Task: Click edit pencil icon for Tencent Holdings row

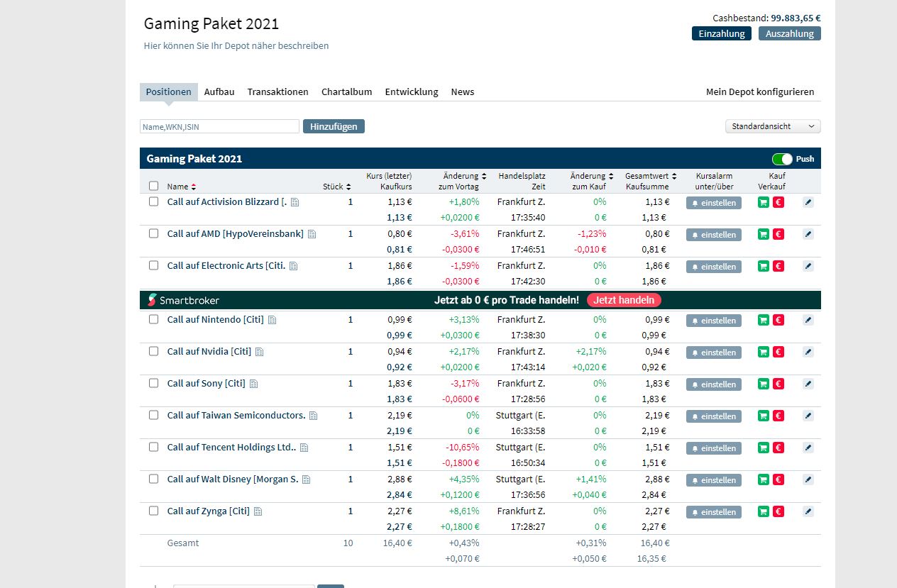Action: (808, 448)
